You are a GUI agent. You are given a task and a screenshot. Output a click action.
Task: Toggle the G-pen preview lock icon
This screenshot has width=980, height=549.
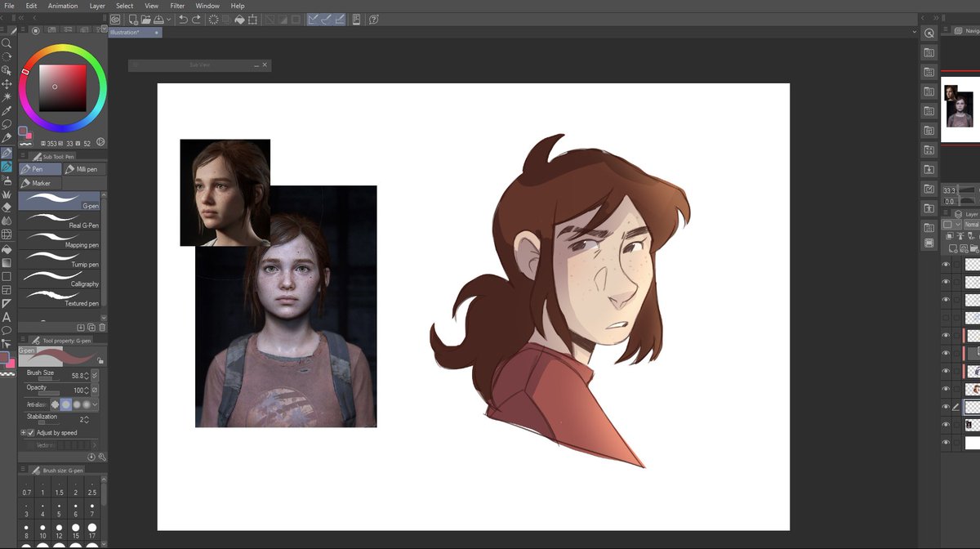100,359
